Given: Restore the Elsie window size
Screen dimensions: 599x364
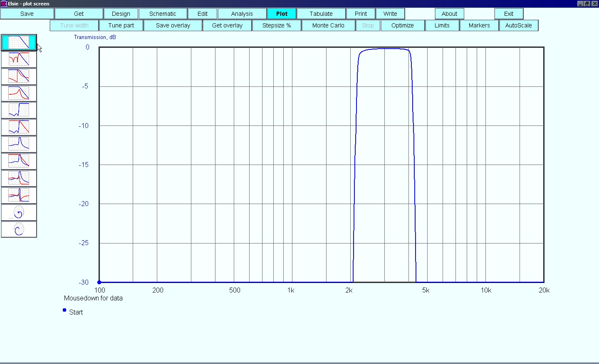Looking at the screenshot, I should tap(587, 3).
